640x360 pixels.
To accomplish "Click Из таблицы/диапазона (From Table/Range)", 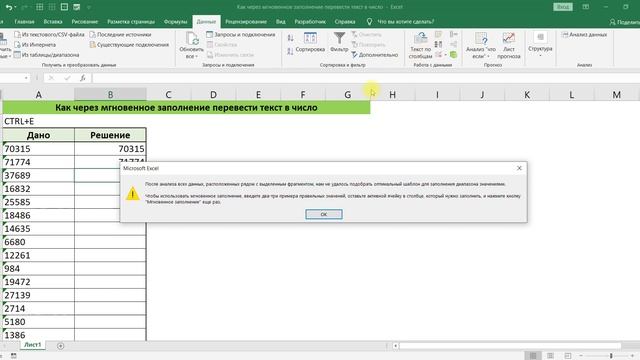I will coord(46,55).
